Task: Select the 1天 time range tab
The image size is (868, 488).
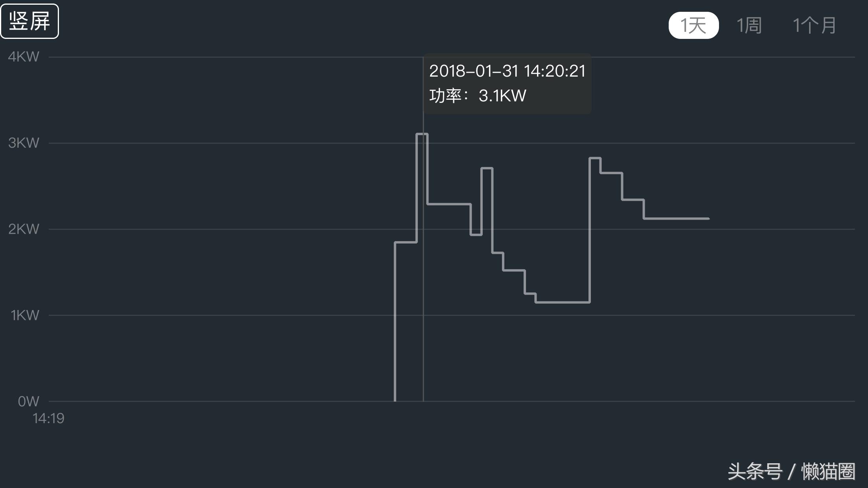Action: pos(693,26)
